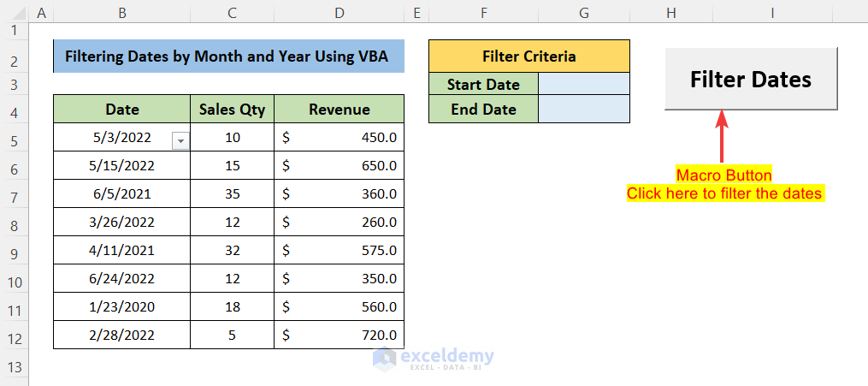Viewport: 868px width, 386px height.
Task: Select the title cell about Filtering Dates
Action: pyautogui.click(x=228, y=56)
